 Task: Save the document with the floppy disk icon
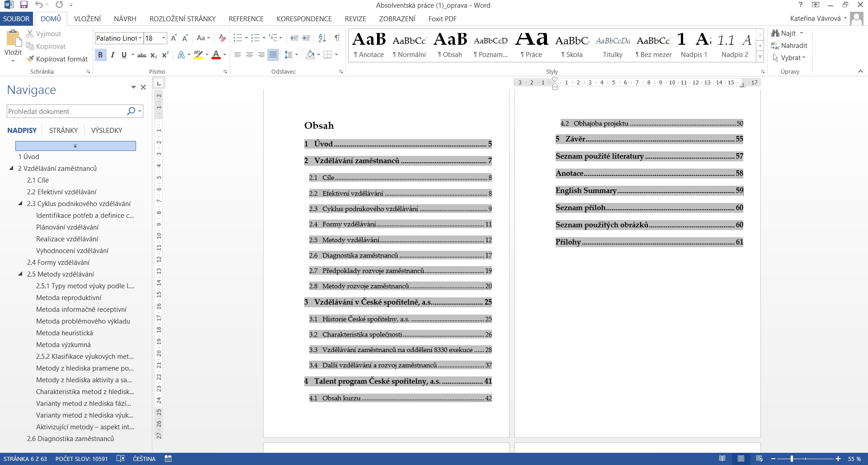tap(24, 5)
